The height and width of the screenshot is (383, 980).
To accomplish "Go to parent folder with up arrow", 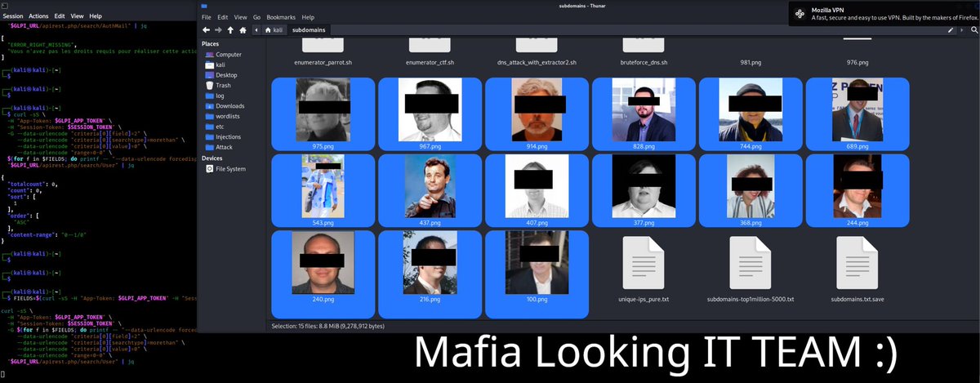I will (230, 29).
